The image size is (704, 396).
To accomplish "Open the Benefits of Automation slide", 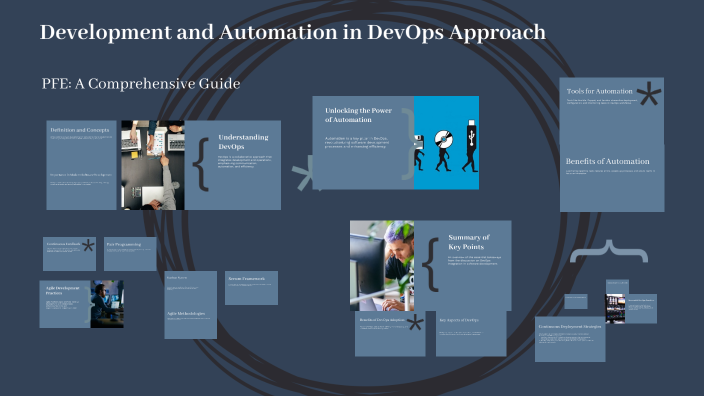I will (612, 178).
